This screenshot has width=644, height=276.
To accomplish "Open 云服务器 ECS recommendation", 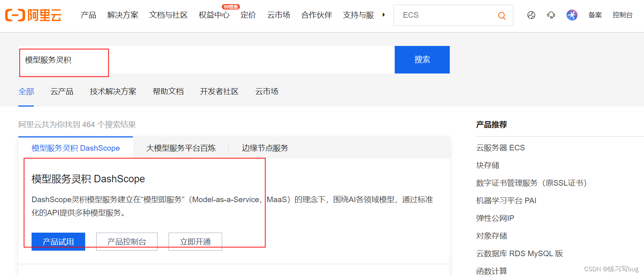I will click(500, 148).
